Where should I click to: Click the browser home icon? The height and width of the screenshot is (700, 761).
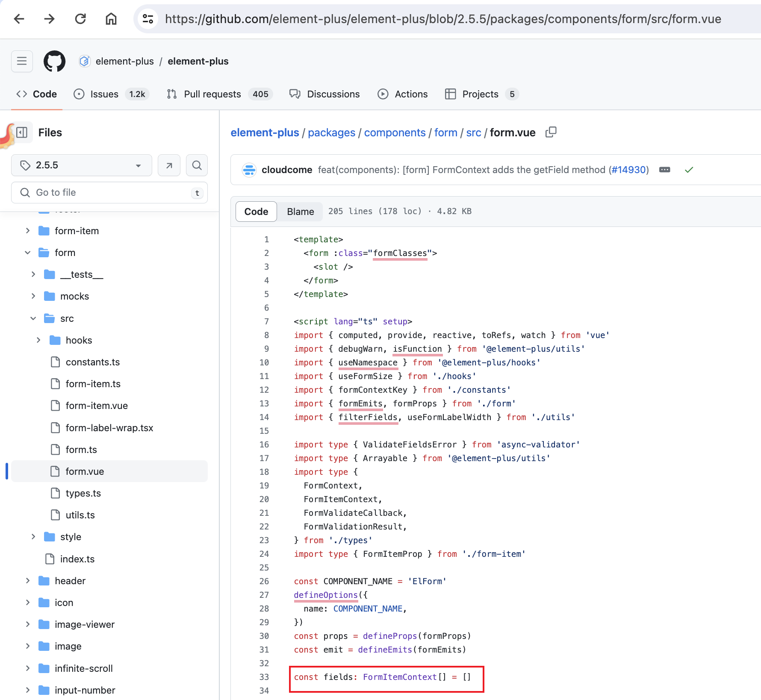[x=111, y=19]
